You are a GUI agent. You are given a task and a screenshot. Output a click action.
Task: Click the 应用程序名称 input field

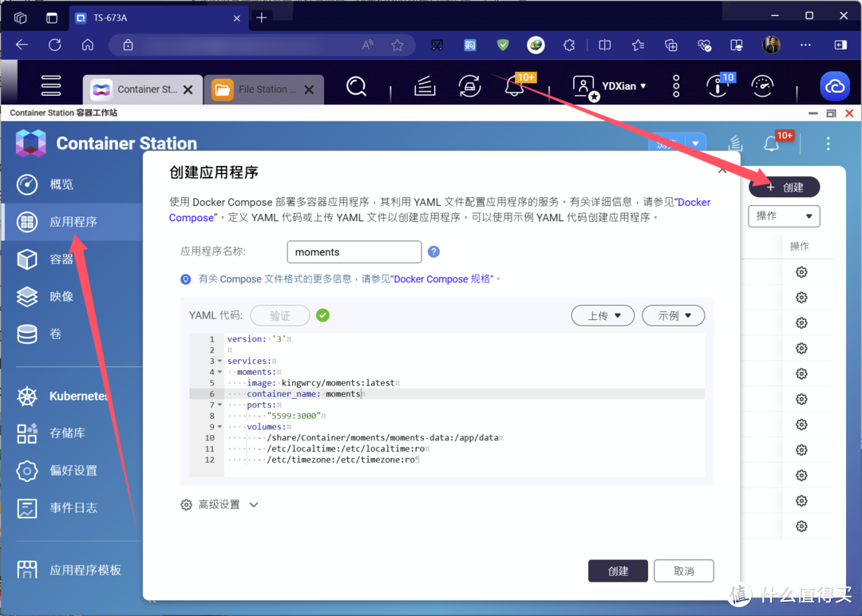(354, 252)
